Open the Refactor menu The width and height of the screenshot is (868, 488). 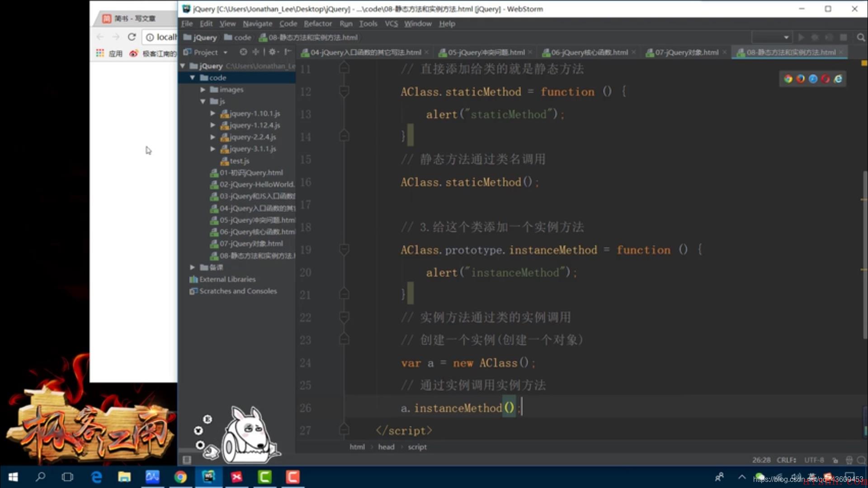coord(318,23)
